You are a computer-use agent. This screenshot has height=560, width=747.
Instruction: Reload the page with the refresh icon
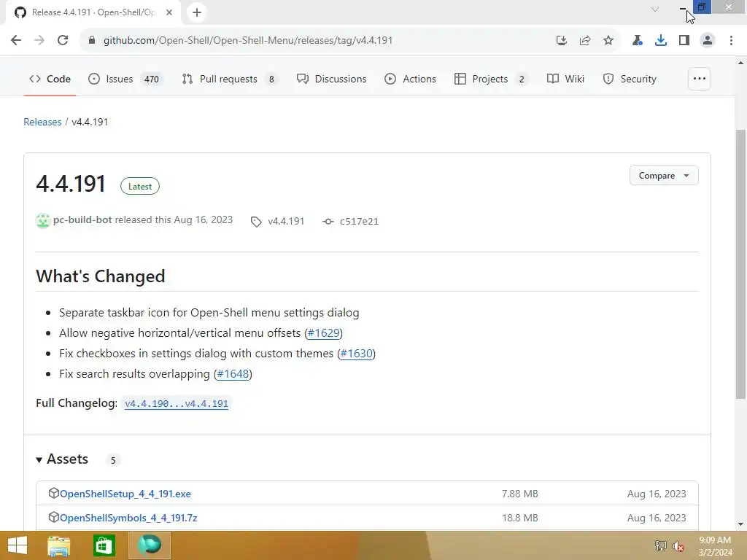point(63,41)
